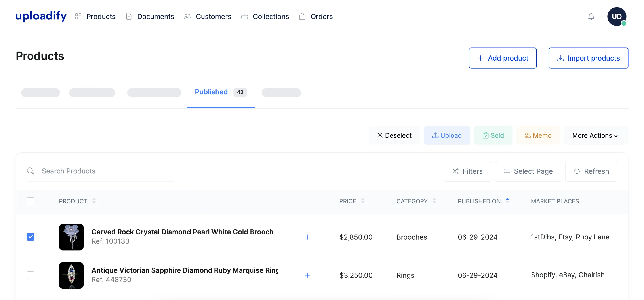Image resolution: width=644 pixels, height=300 pixels.
Task: Open the UD user avatar menu
Action: pyautogui.click(x=617, y=17)
